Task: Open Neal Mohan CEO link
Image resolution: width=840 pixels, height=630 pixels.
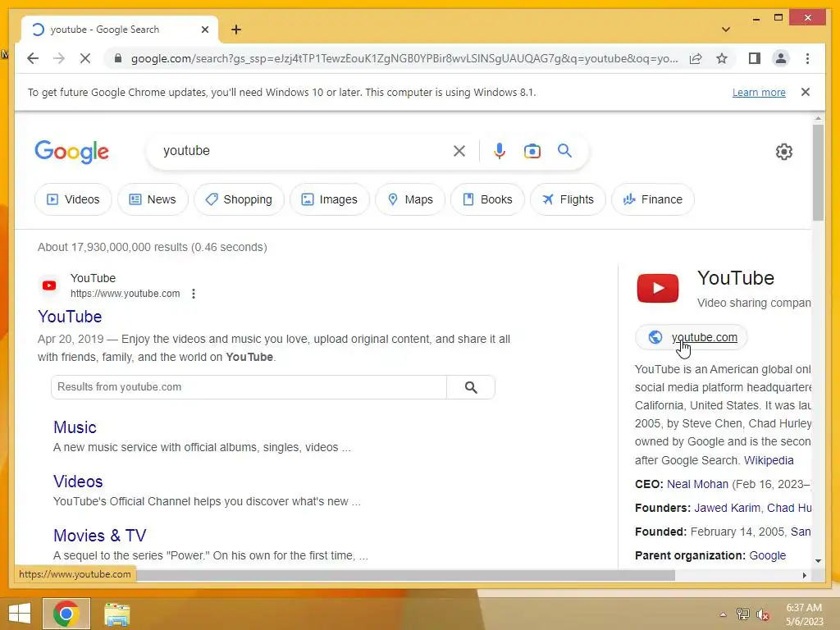Action: point(697,484)
